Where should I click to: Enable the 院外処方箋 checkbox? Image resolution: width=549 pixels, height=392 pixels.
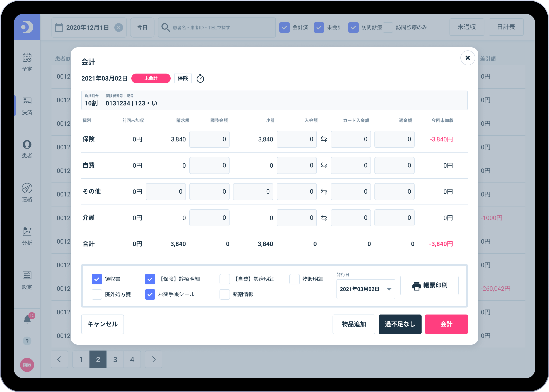[97, 294]
